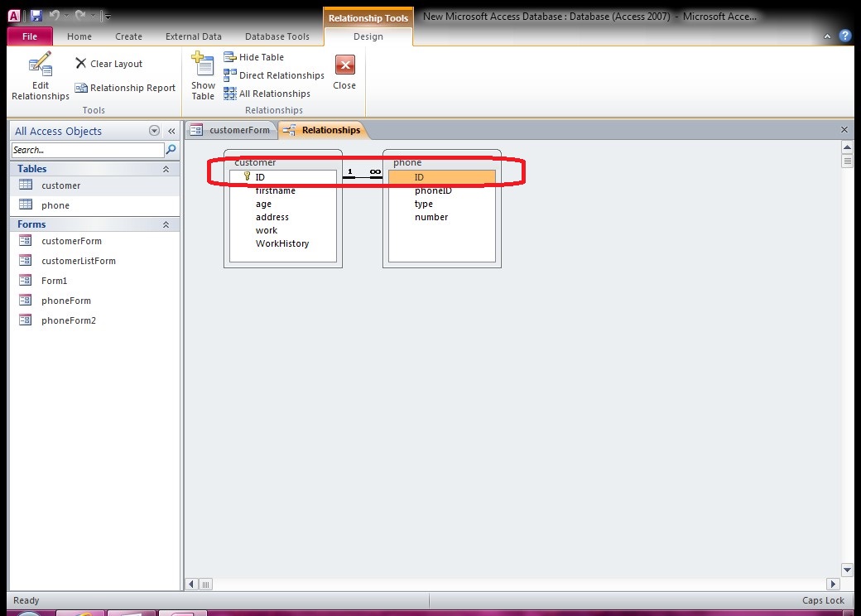Select the Relationships document tab
Viewport: 861px width, 616px height.
point(322,130)
